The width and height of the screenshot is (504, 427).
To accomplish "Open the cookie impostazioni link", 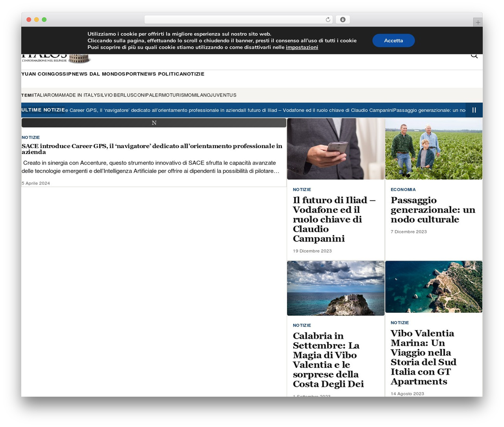I will [302, 47].
